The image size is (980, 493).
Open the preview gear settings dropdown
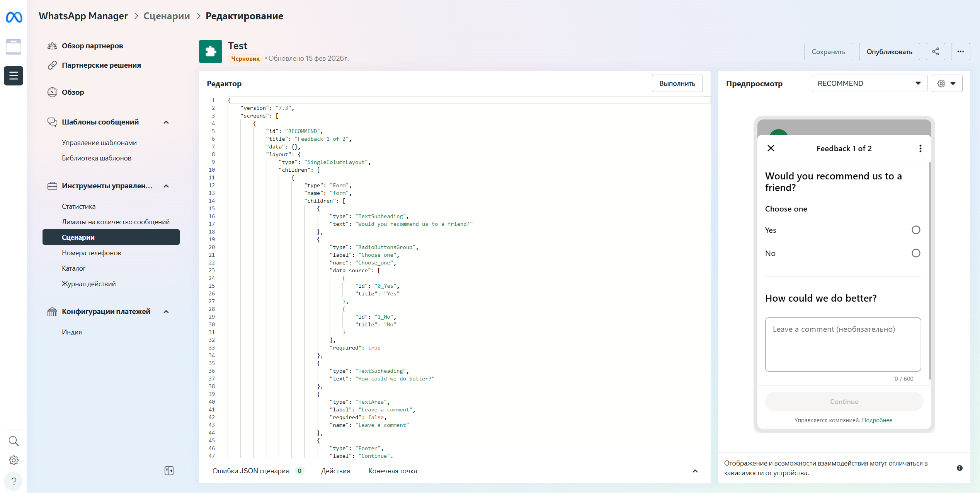946,84
